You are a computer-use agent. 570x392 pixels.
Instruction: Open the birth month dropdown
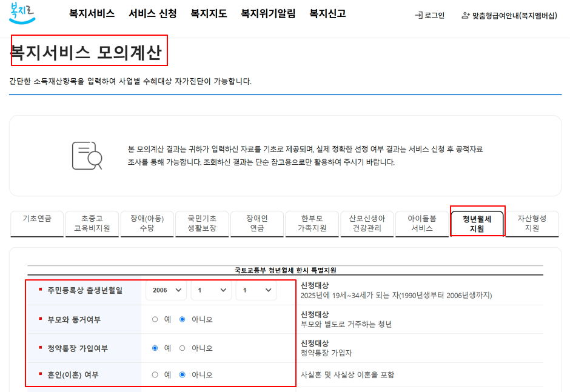(211, 290)
